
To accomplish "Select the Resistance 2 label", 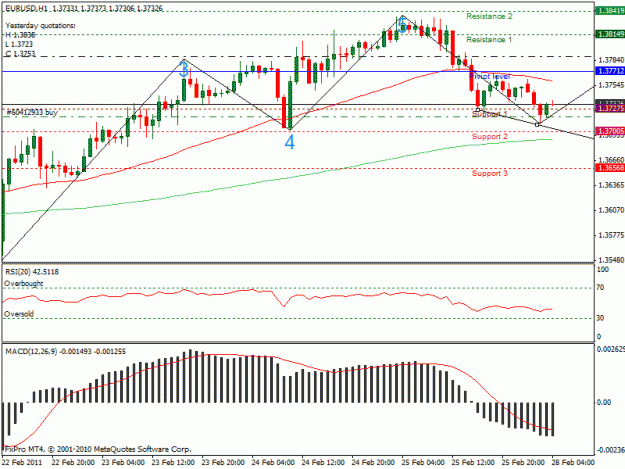I will coord(489,16).
